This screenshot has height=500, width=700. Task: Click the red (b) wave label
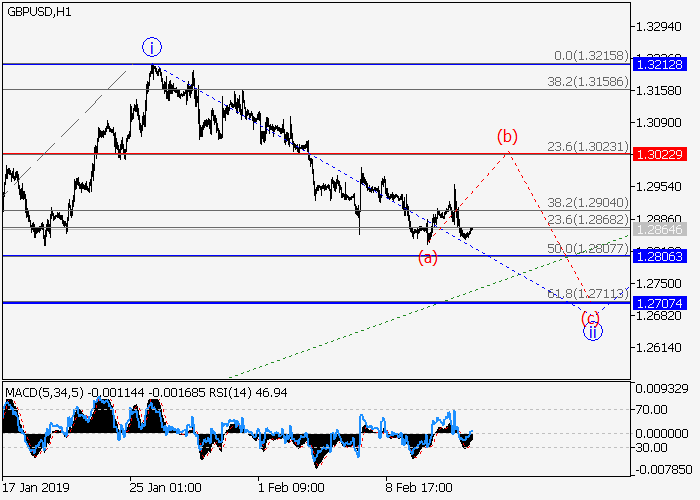[x=508, y=136]
